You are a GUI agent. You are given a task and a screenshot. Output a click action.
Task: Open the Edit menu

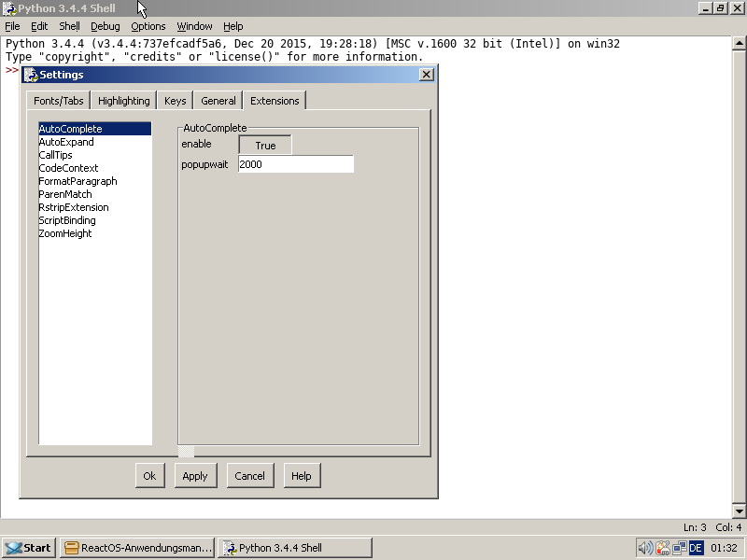(x=39, y=26)
